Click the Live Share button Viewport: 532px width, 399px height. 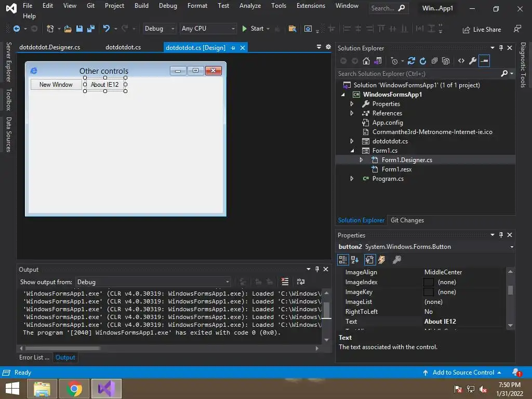(482, 30)
